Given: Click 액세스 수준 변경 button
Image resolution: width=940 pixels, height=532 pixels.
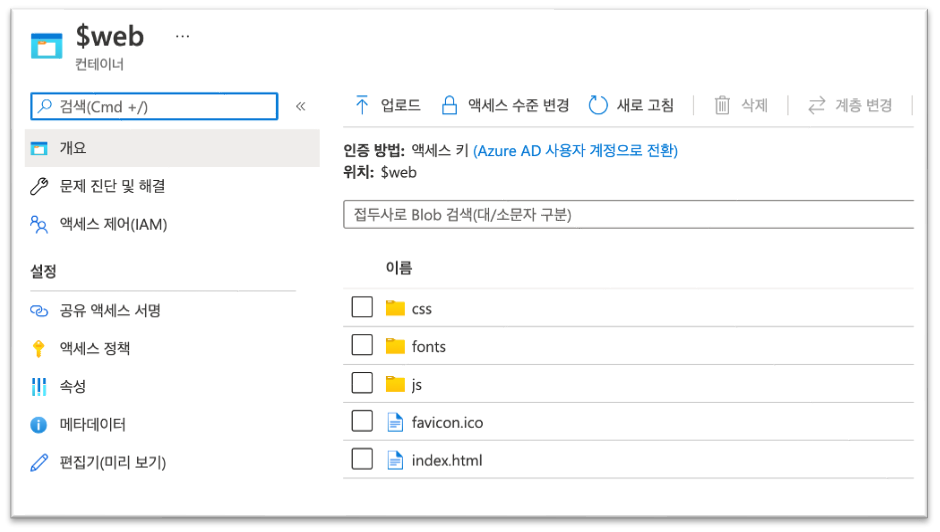Looking at the screenshot, I should pos(505,106).
